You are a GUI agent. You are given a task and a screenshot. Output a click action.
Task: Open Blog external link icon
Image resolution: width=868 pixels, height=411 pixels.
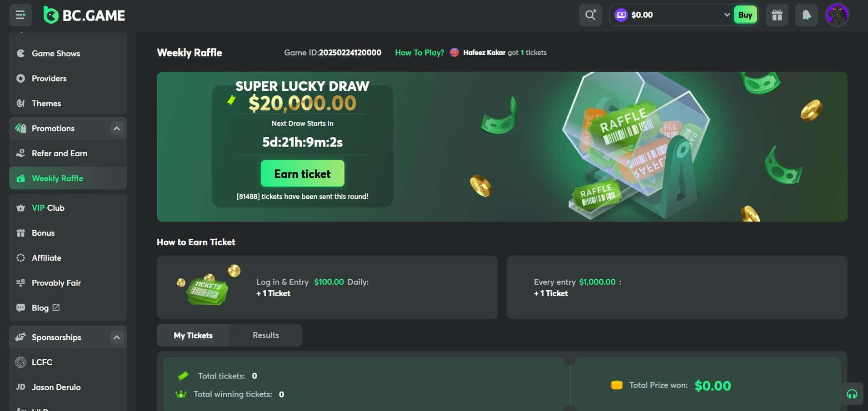(x=56, y=307)
